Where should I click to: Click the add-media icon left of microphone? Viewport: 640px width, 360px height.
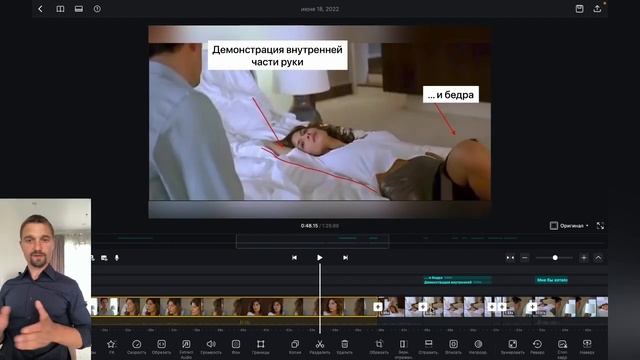click(104, 258)
